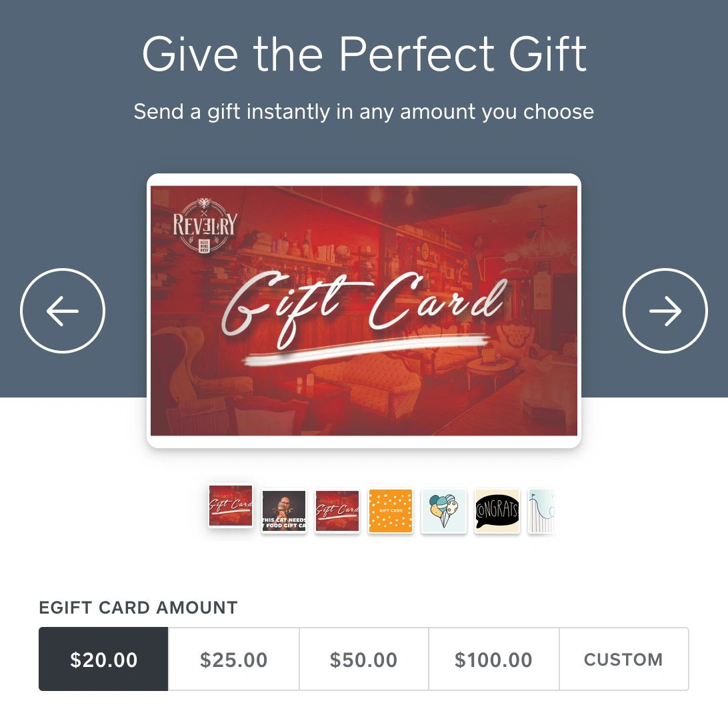The image size is (728, 723).
Task: Select the balloons gift card thumbnail
Action: 443,511
